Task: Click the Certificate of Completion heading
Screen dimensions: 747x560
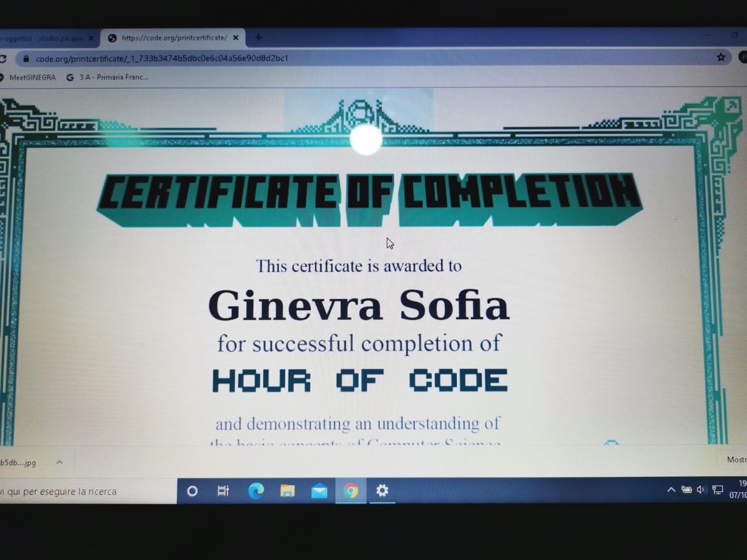Action: pyautogui.click(x=370, y=200)
